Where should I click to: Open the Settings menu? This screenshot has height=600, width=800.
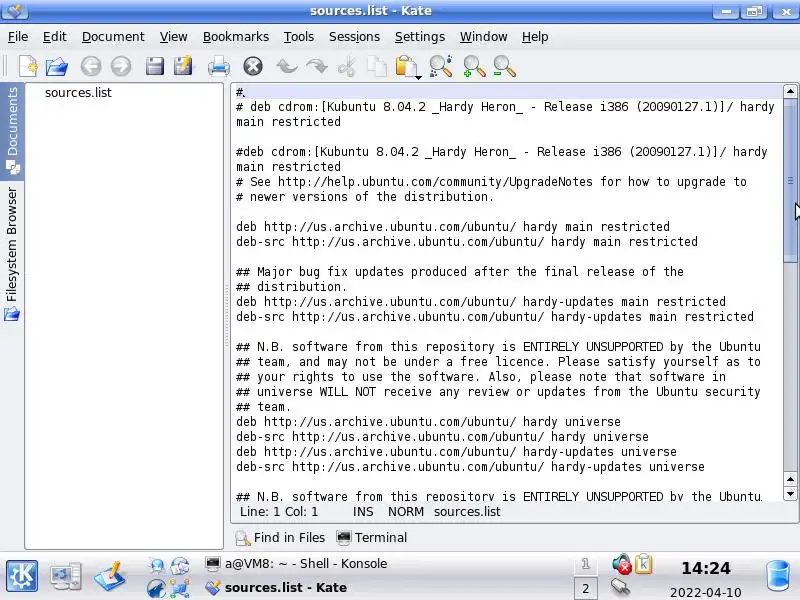[420, 37]
